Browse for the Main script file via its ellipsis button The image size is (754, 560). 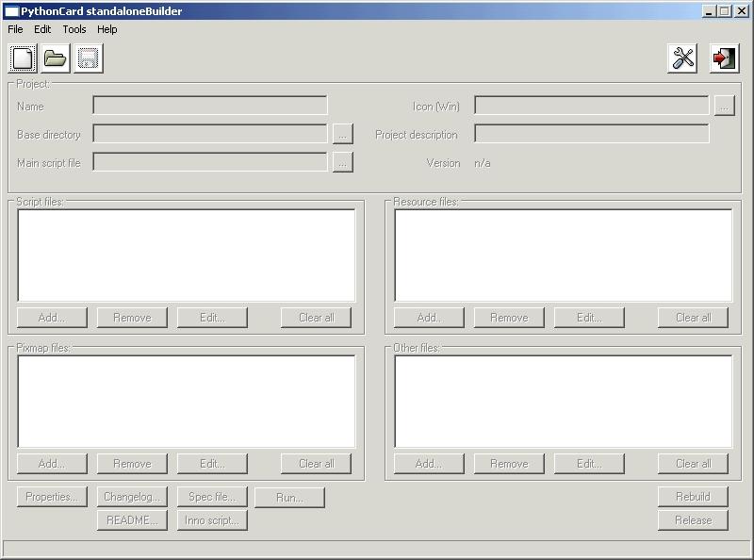pos(343,162)
